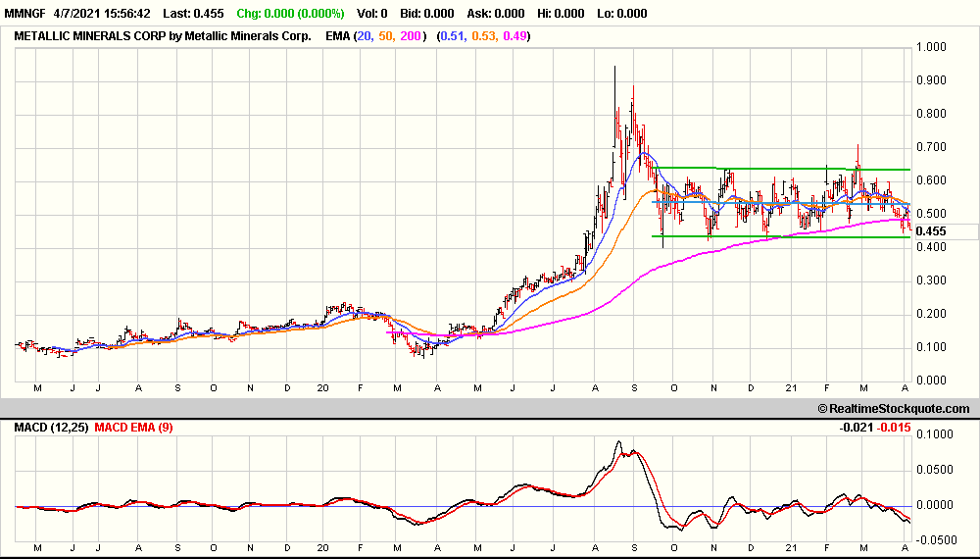Select the orange 0.53 EMA value
The image size is (980, 559).
[x=483, y=36]
